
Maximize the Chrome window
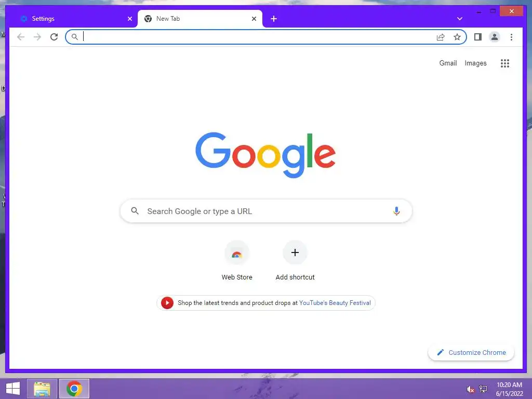(x=493, y=11)
